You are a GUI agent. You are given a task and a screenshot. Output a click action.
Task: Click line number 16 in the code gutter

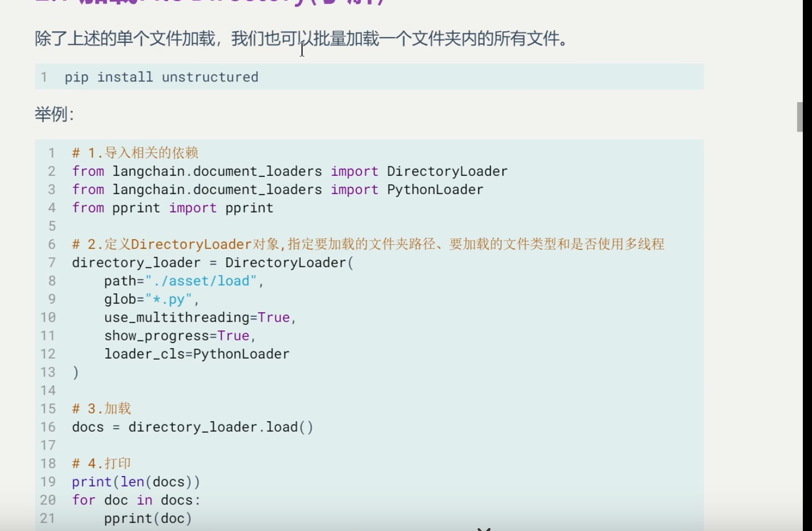pos(48,427)
